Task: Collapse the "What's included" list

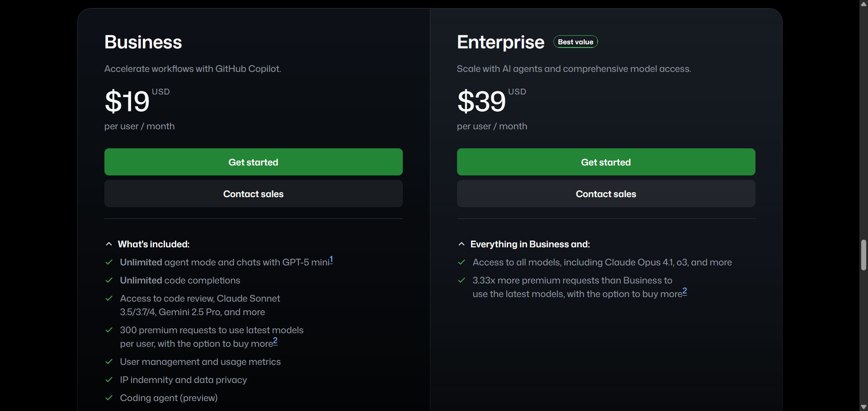Action: pyautogui.click(x=109, y=244)
